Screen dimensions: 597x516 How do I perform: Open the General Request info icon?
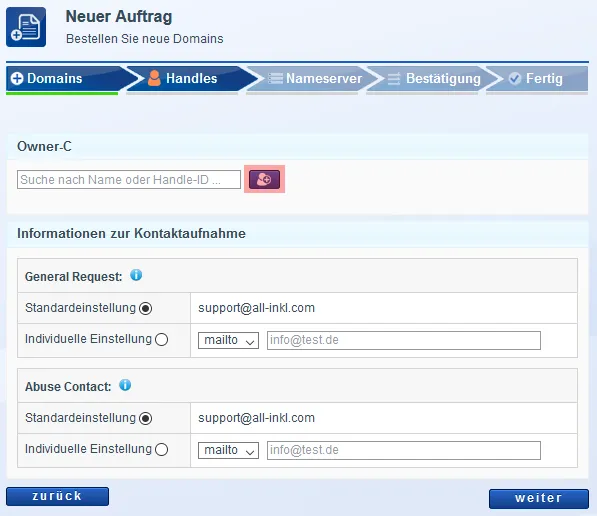pyautogui.click(x=136, y=275)
